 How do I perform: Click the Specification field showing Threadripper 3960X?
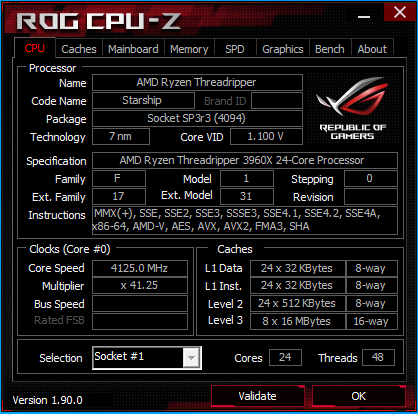pyautogui.click(x=245, y=160)
